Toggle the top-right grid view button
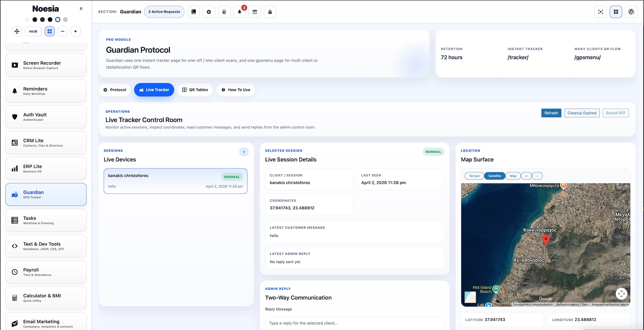This screenshot has width=644, height=330. pos(616,12)
